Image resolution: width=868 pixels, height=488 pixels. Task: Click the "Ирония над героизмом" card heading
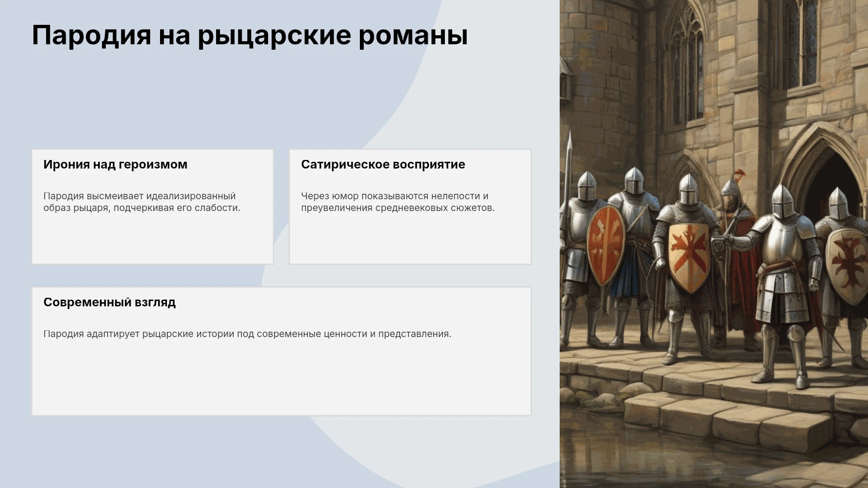[x=115, y=164]
